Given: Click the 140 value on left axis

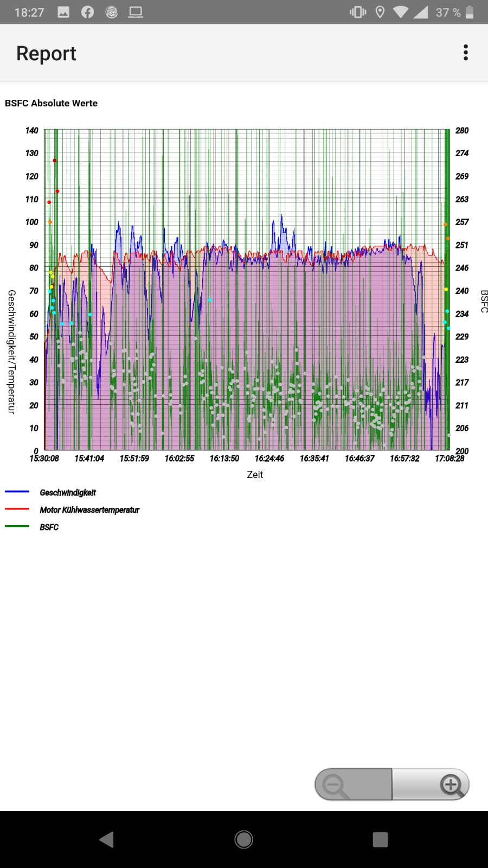Looking at the screenshot, I should (x=31, y=130).
